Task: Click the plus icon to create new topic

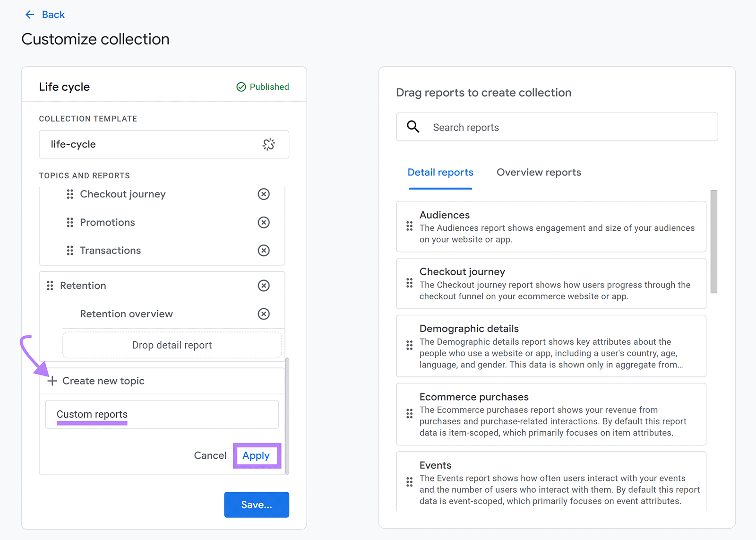Action: tap(52, 381)
